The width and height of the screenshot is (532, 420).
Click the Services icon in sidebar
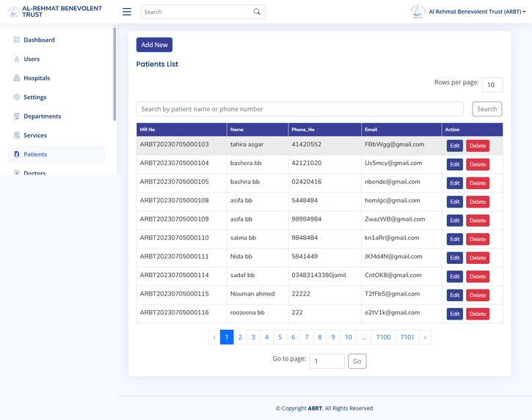(17, 136)
